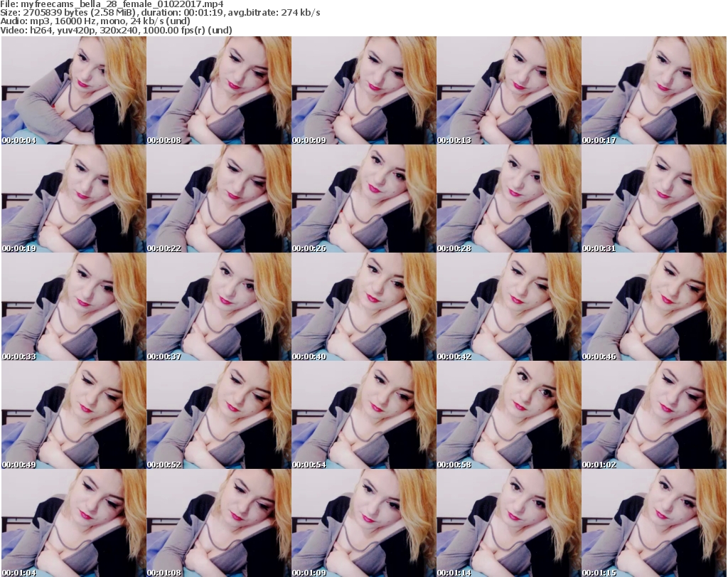Image resolution: width=728 pixels, height=577 pixels.
Task: Click the 'Size: 2705839 bytes' info line
Action: [160, 13]
